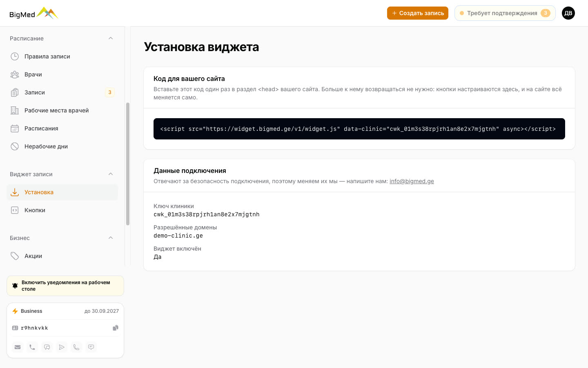Image resolution: width=588 pixels, height=368 pixels.
Task: Copy the r9hnkvkk account code
Action: tap(116, 328)
